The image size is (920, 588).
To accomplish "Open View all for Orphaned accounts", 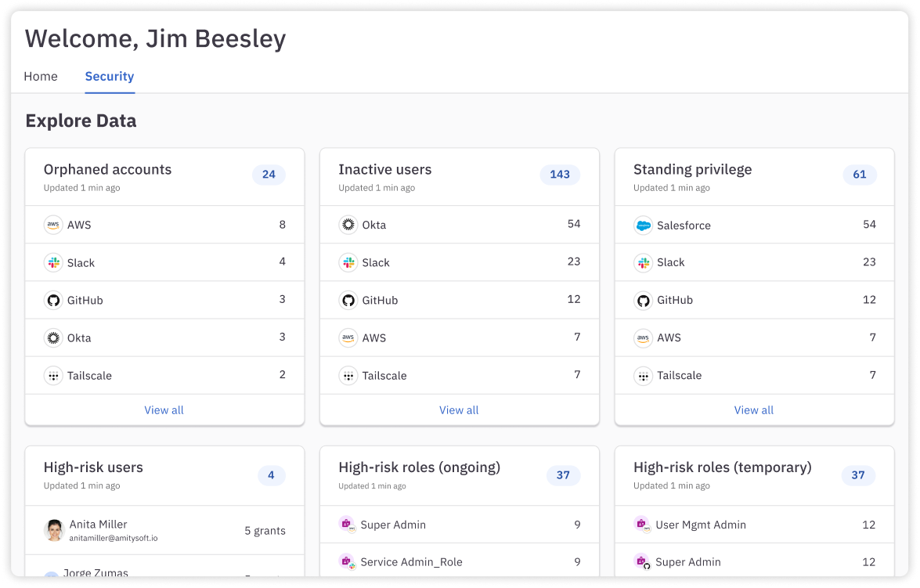I will point(164,410).
